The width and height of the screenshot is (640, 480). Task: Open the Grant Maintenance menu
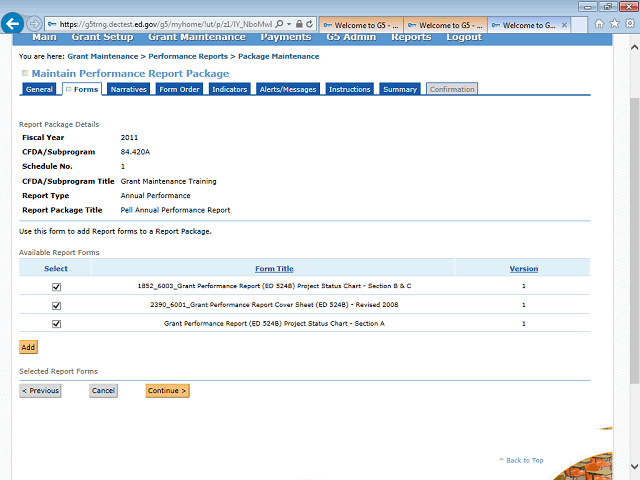(x=197, y=37)
